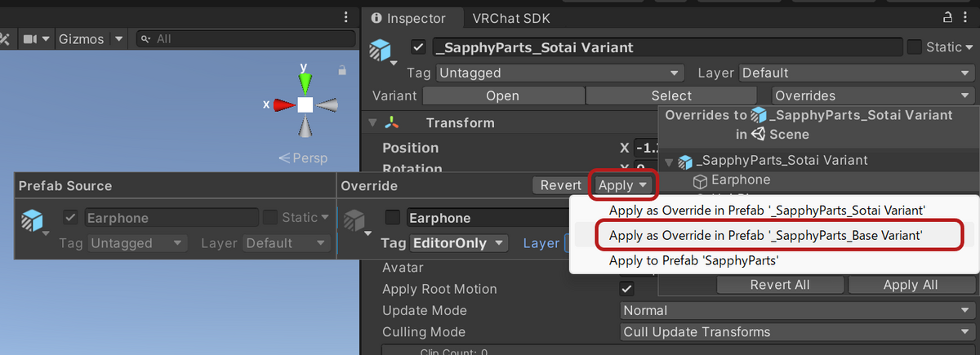
Task: Toggle the Override Earphone active checkbox
Action: [393, 218]
